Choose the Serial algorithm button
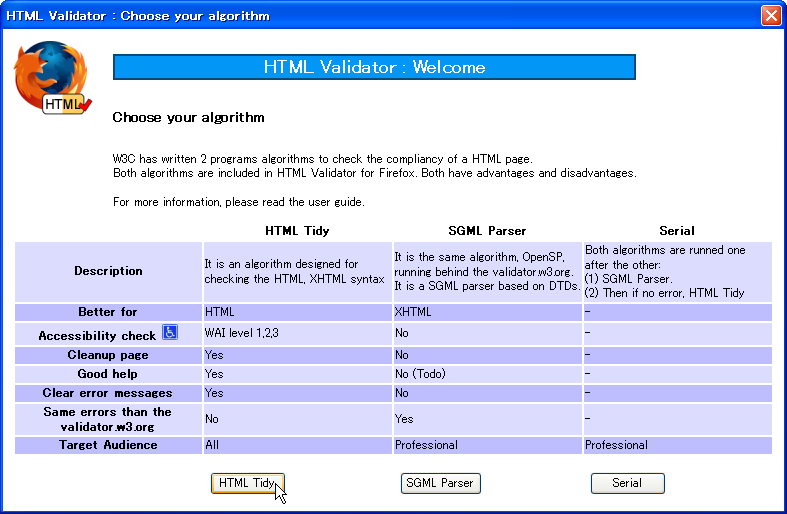 [627, 483]
